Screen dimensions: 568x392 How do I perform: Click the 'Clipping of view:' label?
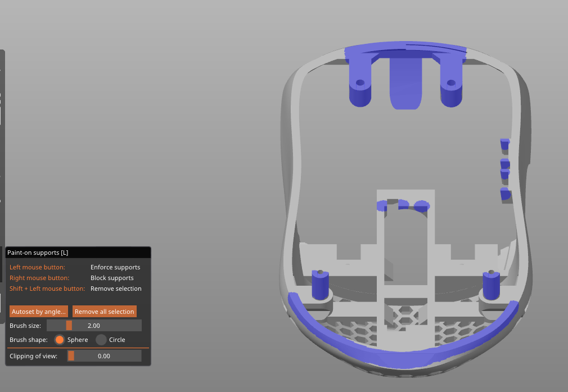point(33,356)
